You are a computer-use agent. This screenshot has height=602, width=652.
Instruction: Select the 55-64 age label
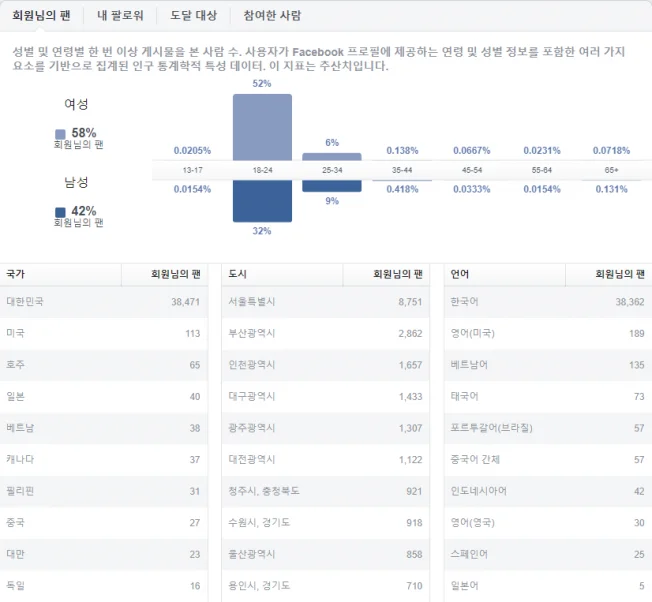coord(542,170)
